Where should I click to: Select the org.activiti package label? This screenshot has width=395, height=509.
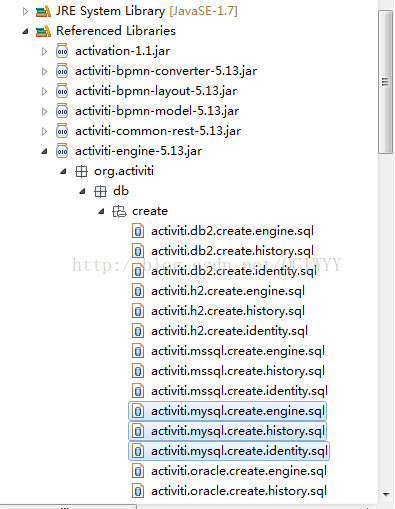124,171
